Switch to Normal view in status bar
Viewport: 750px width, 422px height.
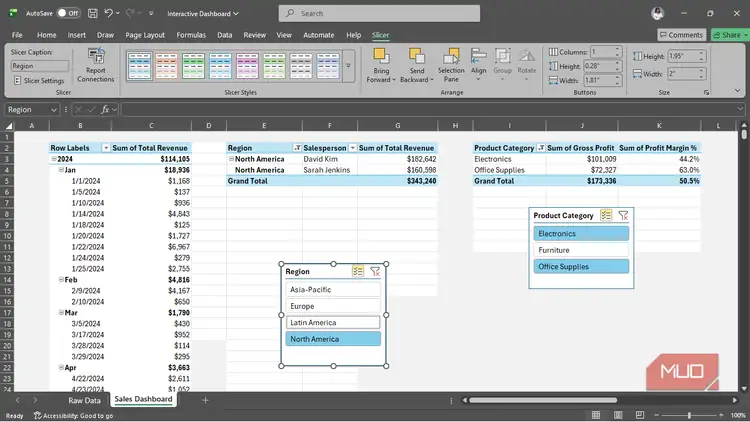tap(596, 415)
